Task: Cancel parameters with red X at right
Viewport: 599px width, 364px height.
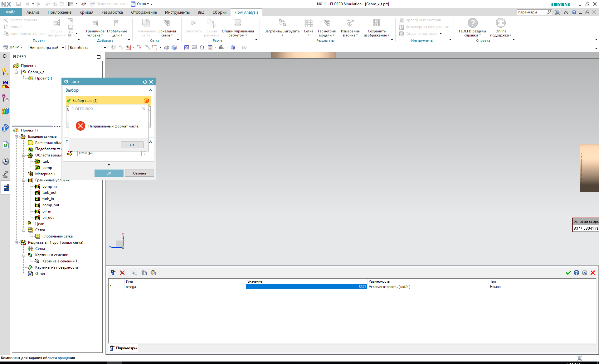Action: pos(593,273)
